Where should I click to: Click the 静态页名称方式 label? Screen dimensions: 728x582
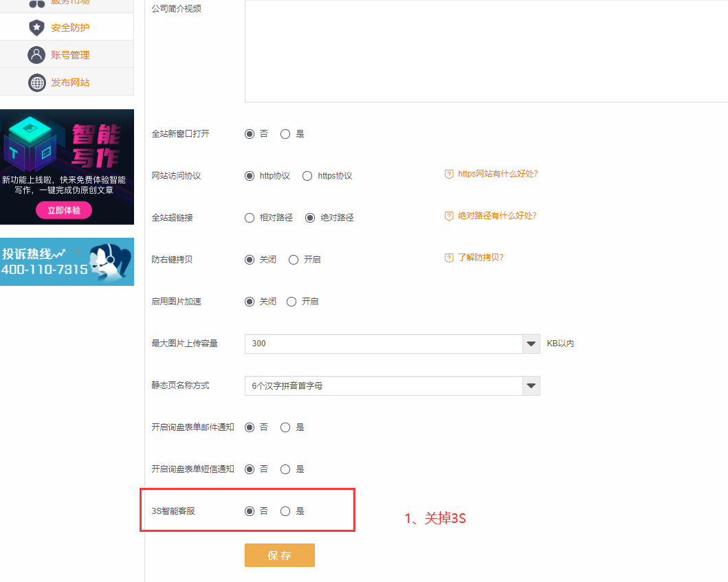180,385
